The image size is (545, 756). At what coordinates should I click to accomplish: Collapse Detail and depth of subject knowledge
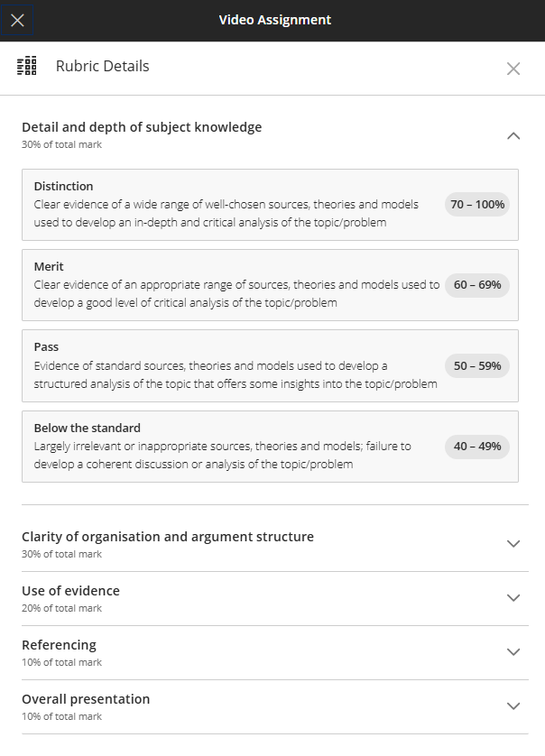[513, 136]
